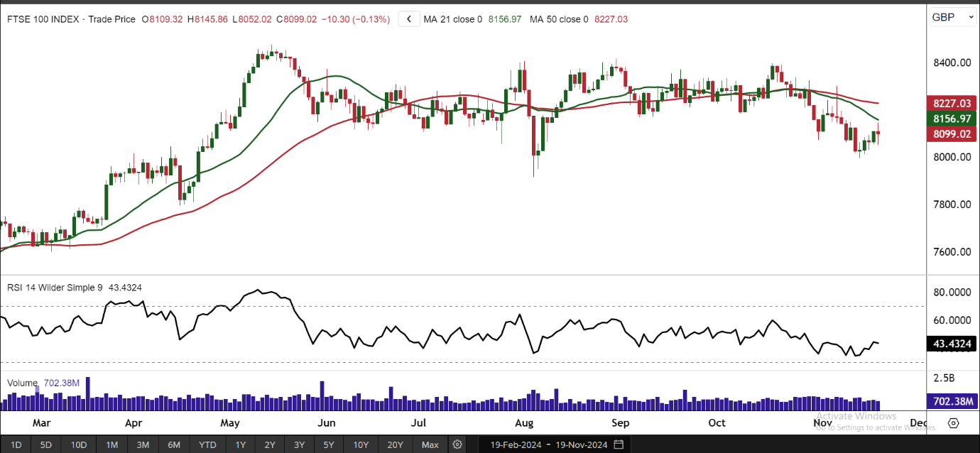The image size is (980, 453).
Task: Switch to the 3Y time range
Action: [x=299, y=445]
